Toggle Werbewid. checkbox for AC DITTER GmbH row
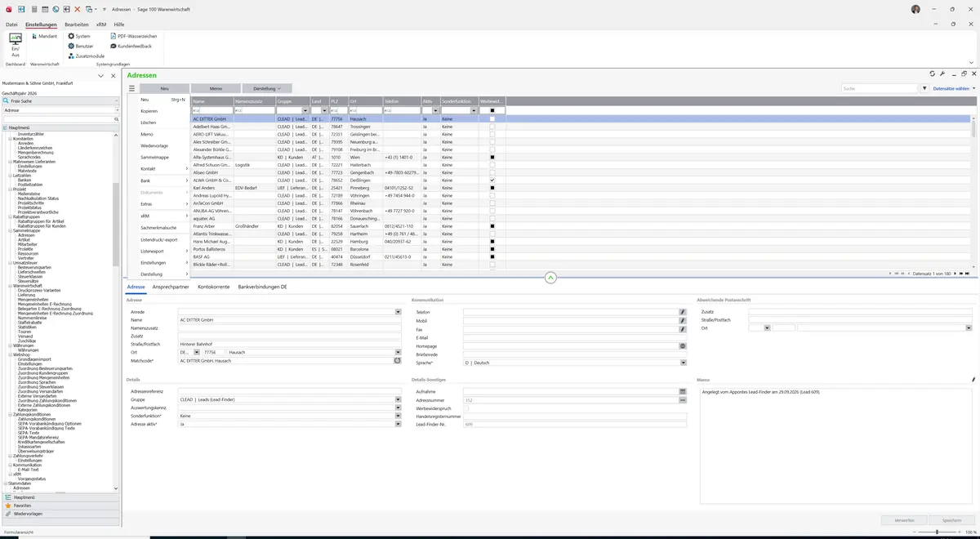980x539 pixels. click(x=492, y=119)
